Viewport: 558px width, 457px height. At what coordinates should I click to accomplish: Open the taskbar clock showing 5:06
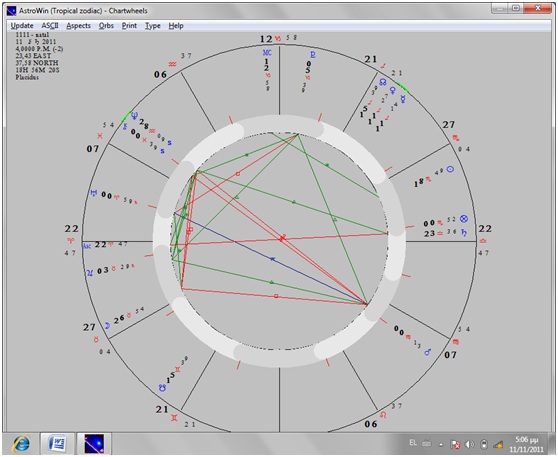pos(526,444)
